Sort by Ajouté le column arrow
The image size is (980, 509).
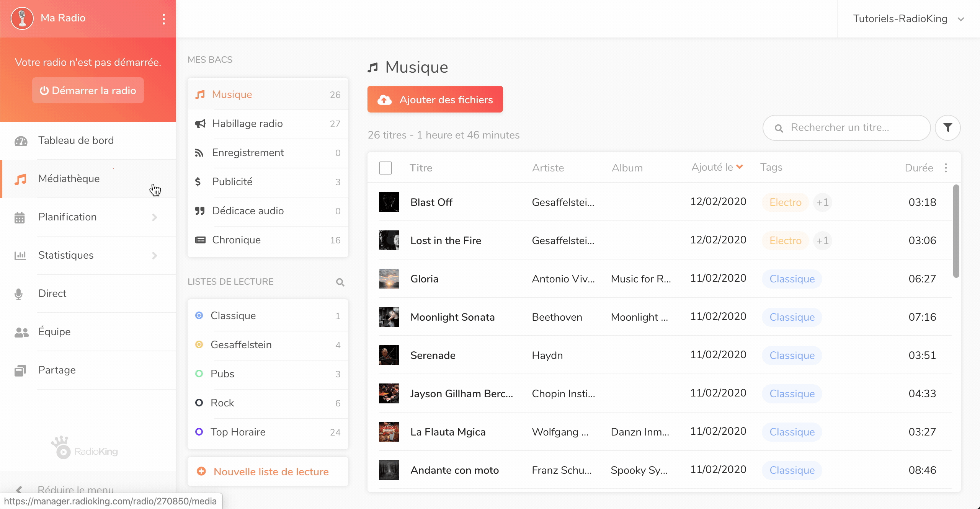tap(740, 167)
